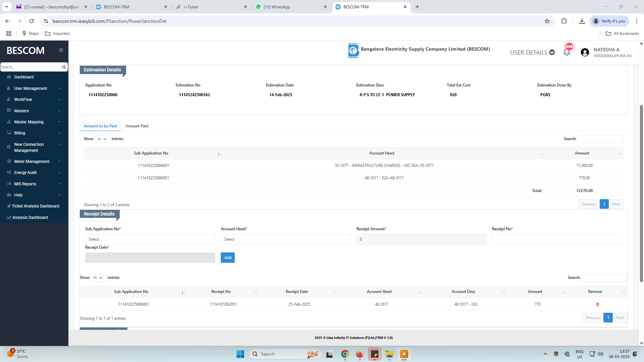Image resolution: width=644 pixels, height=362 pixels.
Task: Open Chrome three-dot menu
Action: pyautogui.click(x=637, y=21)
